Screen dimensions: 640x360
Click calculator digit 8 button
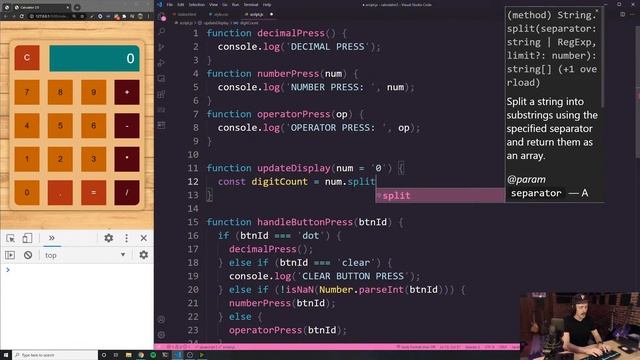pos(60,92)
